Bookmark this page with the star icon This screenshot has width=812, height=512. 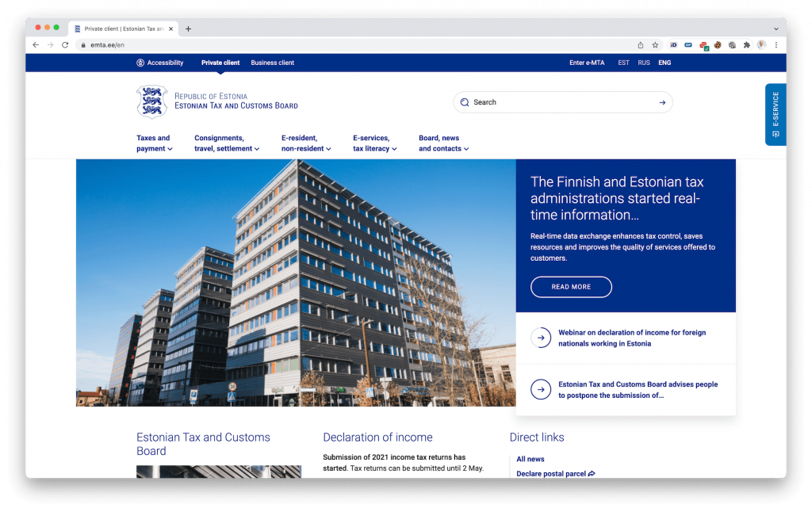tap(655, 45)
